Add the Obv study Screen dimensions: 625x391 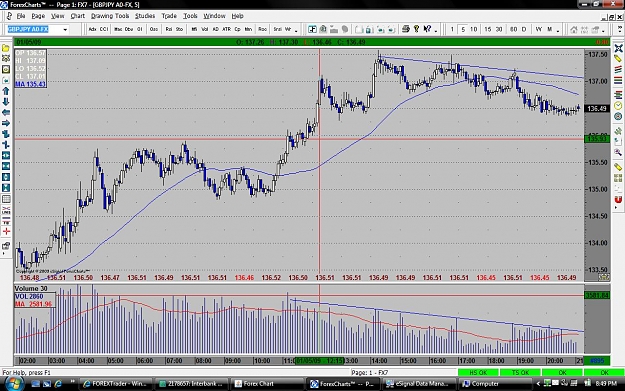[129, 29]
